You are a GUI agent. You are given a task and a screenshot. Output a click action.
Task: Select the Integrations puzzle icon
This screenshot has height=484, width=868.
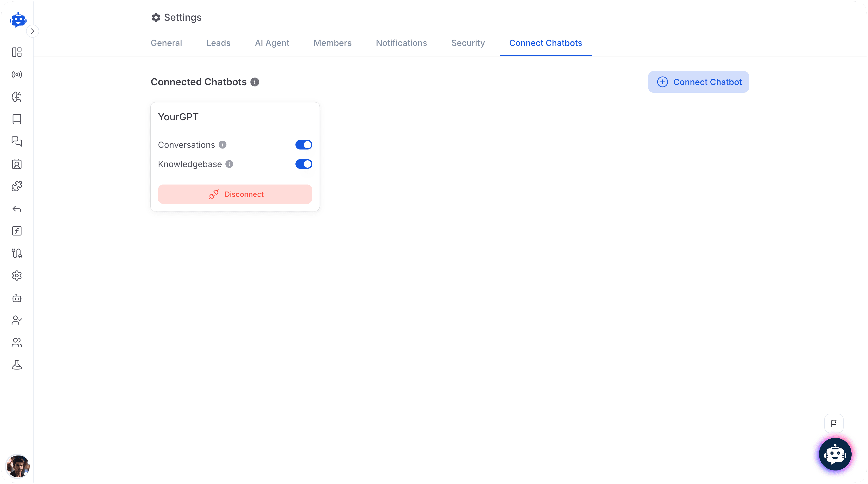click(16, 186)
